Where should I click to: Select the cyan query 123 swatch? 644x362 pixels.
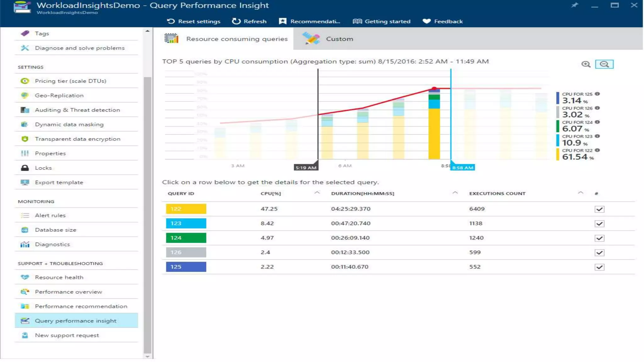pos(186,223)
